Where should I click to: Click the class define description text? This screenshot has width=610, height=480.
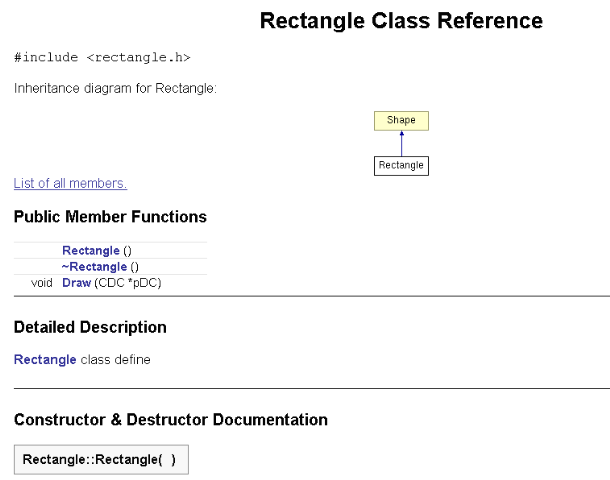click(115, 359)
